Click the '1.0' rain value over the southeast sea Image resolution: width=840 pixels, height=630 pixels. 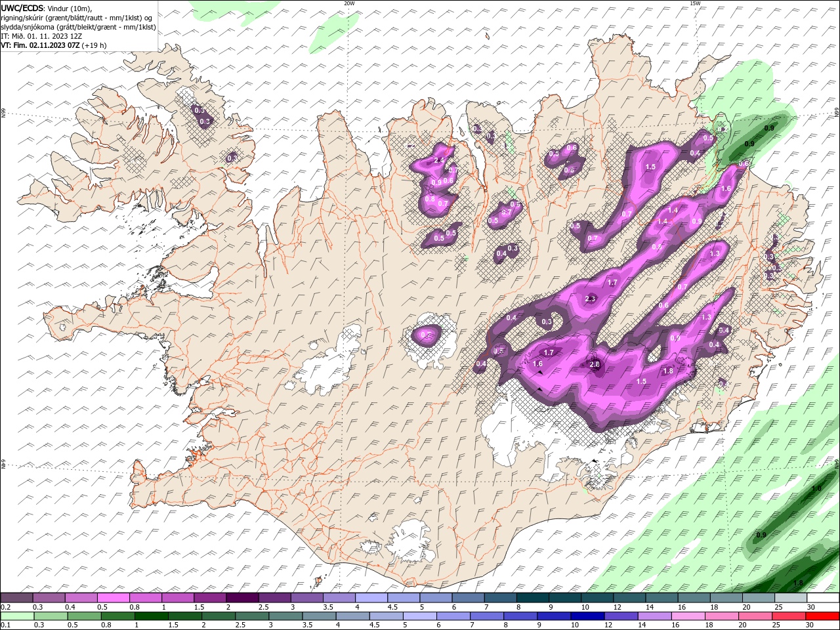816,489
